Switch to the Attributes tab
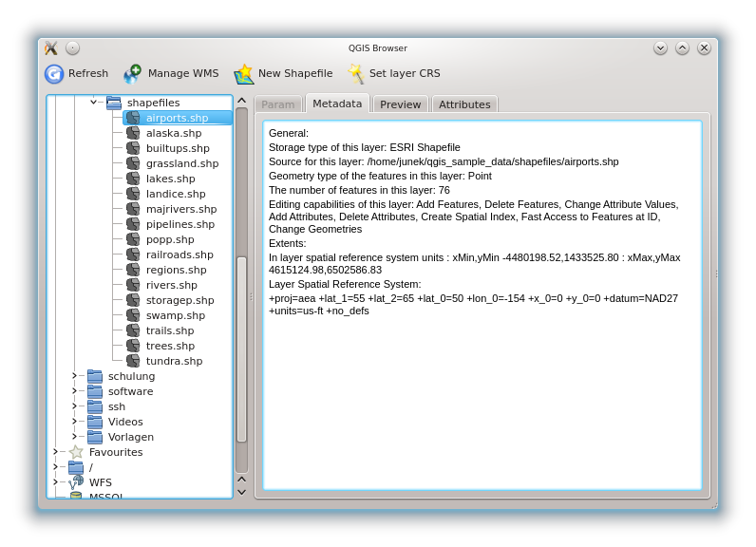 [464, 104]
